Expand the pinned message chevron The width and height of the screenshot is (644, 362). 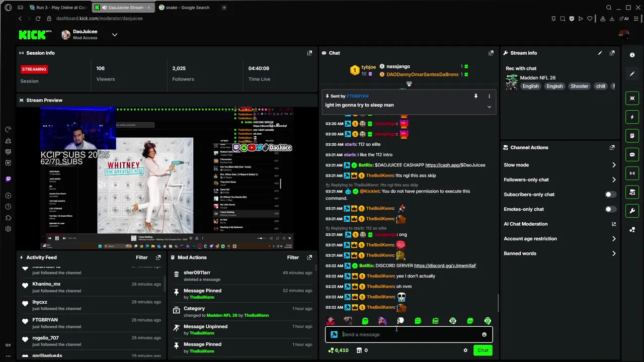[489, 107]
